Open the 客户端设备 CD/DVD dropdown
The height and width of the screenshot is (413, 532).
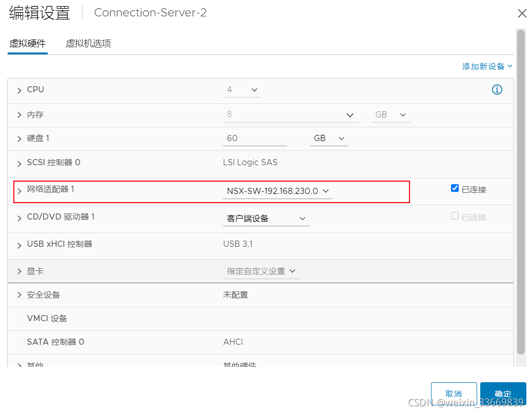(266, 219)
